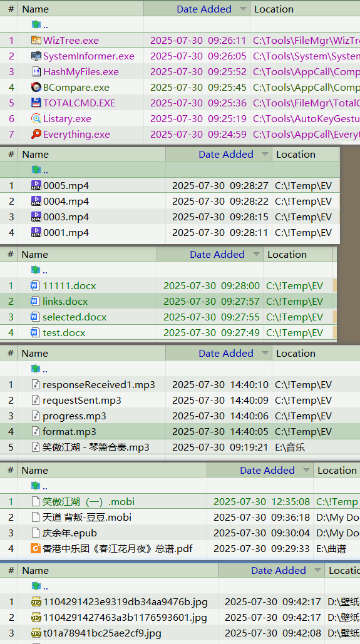
Task: Click Date Added header text in mobi list
Action: tap(267, 470)
